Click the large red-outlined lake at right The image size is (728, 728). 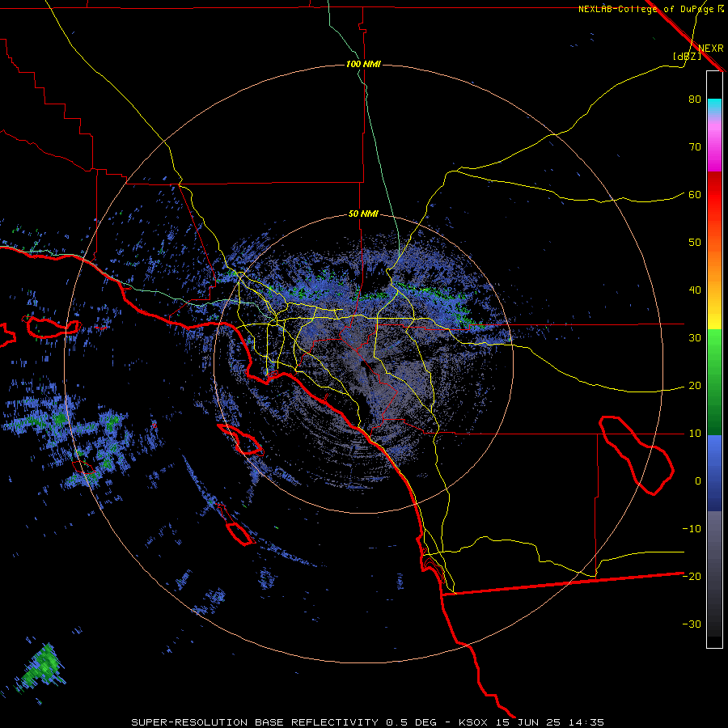(636, 455)
